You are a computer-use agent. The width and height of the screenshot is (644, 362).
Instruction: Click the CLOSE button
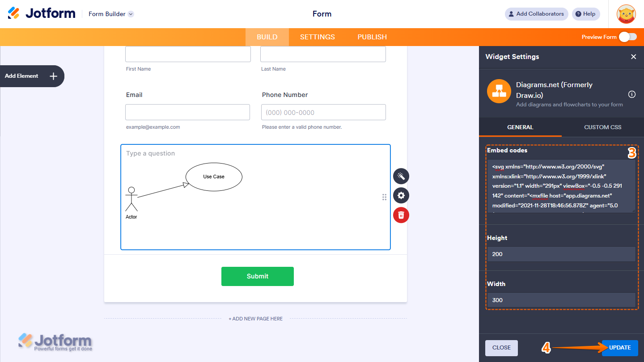coord(501,348)
